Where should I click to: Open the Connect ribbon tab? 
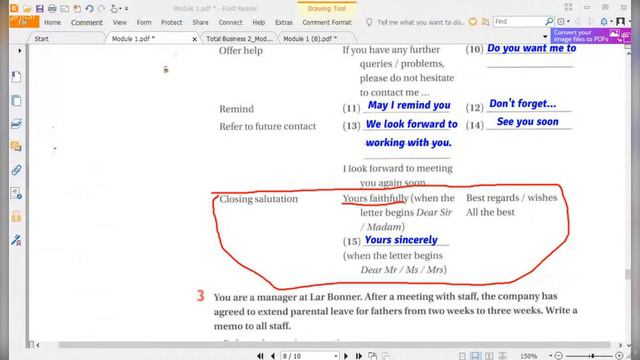pyautogui.click(x=230, y=22)
